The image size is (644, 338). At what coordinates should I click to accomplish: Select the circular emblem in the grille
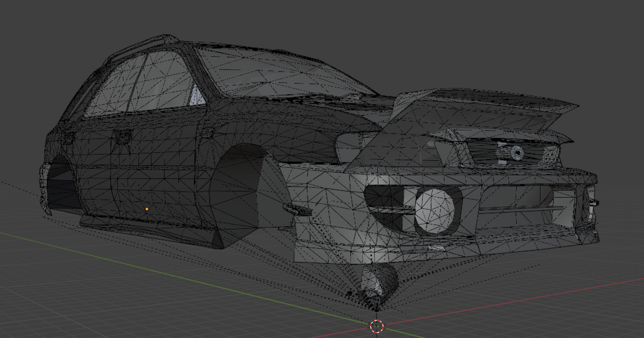click(x=517, y=153)
